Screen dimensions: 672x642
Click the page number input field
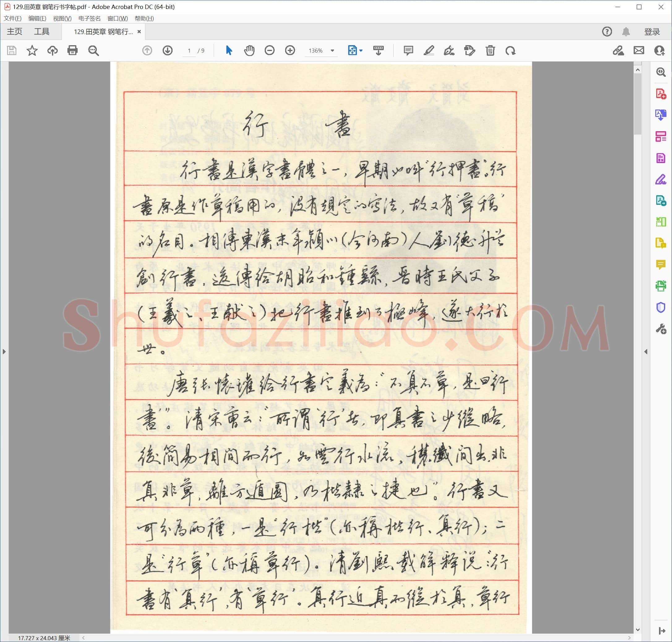[189, 51]
